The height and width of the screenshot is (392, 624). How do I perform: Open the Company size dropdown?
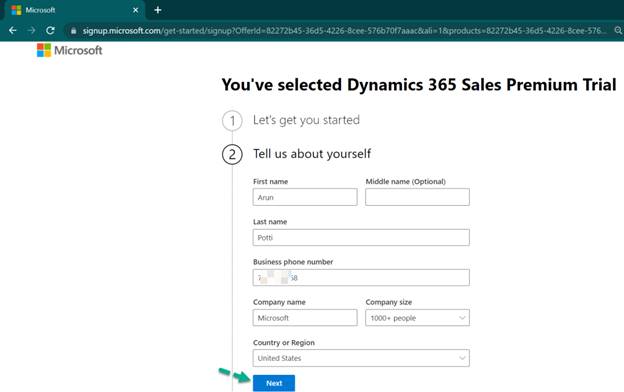pyautogui.click(x=417, y=318)
